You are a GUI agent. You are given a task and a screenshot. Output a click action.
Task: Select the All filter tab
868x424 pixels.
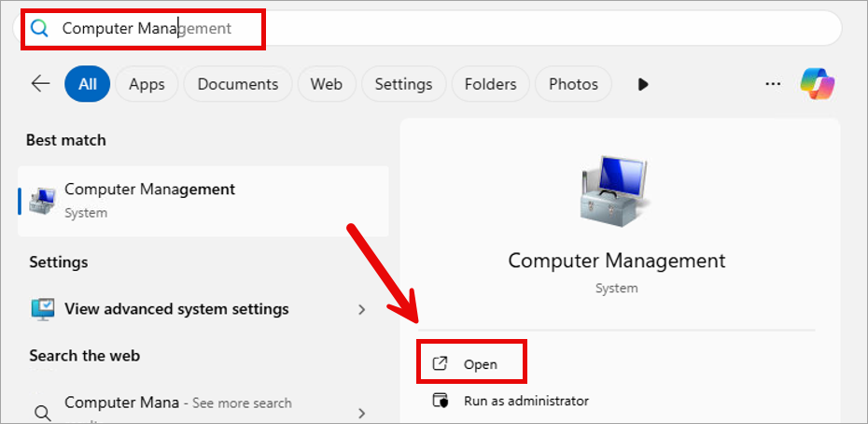pyautogui.click(x=88, y=84)
